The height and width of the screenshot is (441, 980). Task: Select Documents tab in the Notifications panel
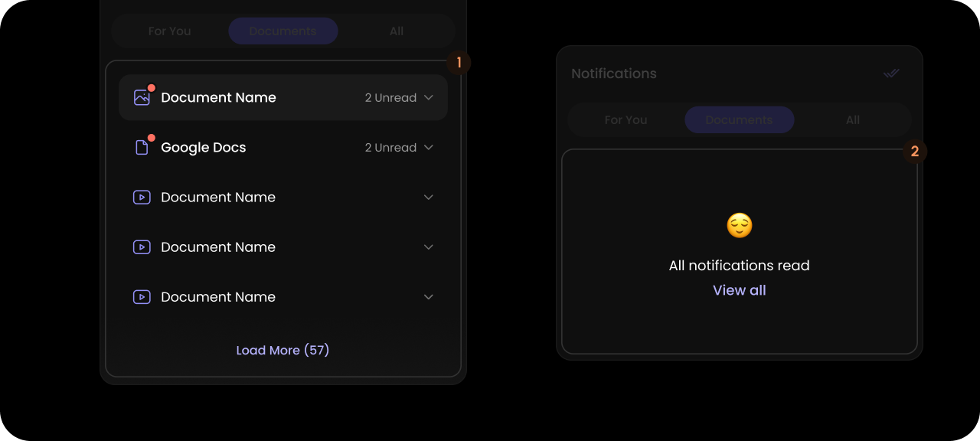(x=740, y=120)
